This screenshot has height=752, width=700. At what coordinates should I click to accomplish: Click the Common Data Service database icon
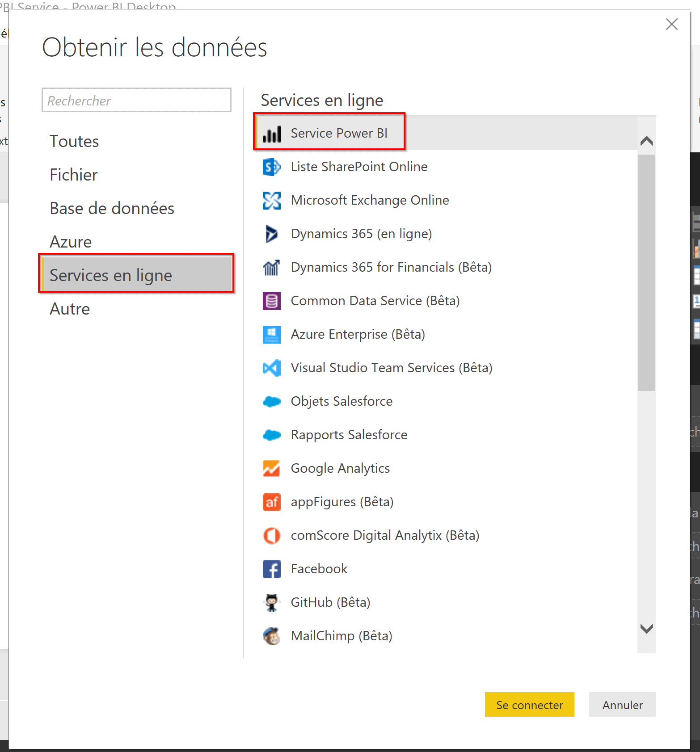tap(271, 301)
